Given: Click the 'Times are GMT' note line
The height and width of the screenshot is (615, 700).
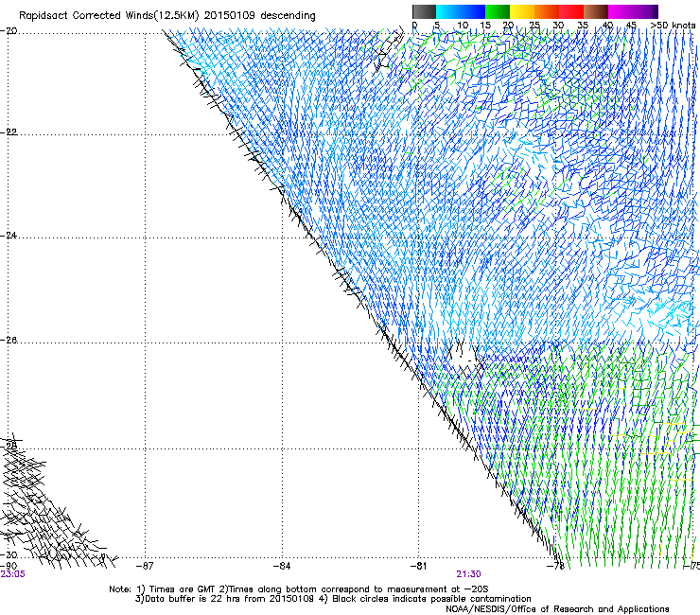Looking at the screenshot, I should pos(299,589).
